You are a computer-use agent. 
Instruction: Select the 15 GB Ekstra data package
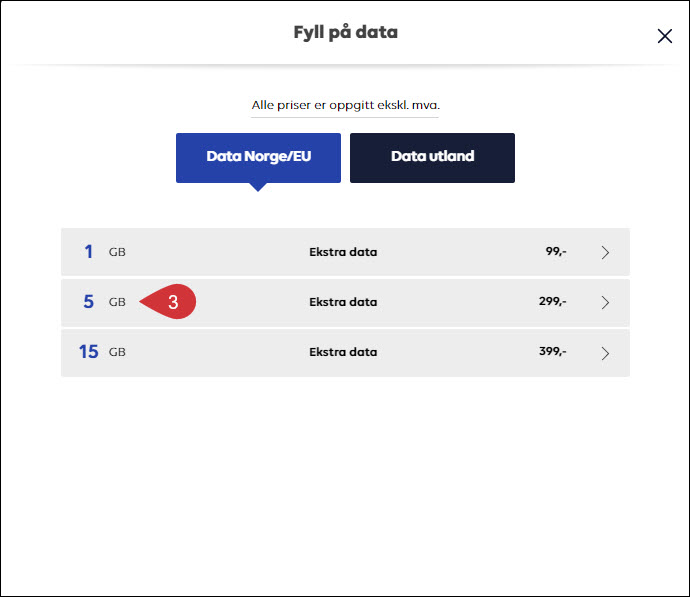[x=345, y=353]
